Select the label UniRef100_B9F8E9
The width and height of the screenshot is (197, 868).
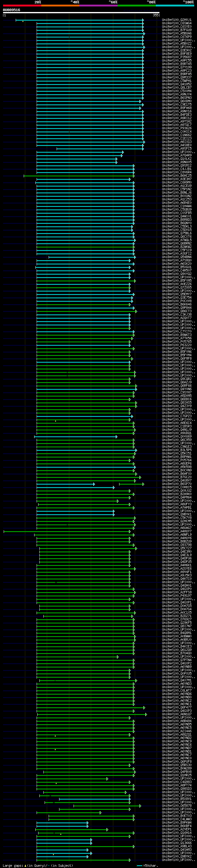click(x=177, y=54)
